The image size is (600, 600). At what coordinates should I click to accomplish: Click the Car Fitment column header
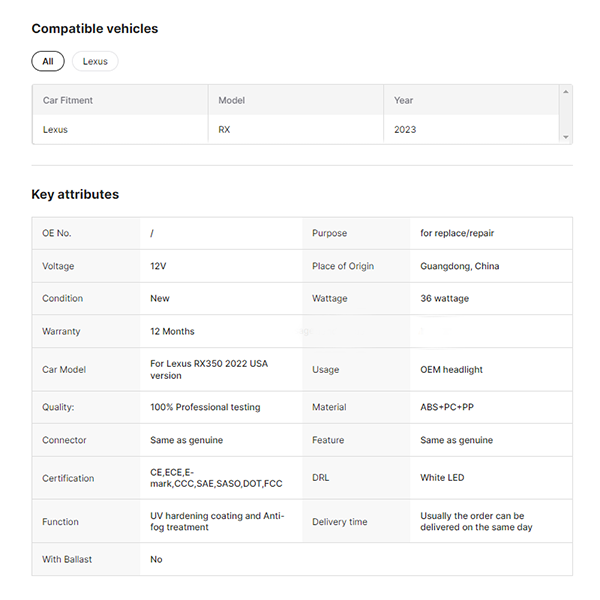tap(68, 100)
